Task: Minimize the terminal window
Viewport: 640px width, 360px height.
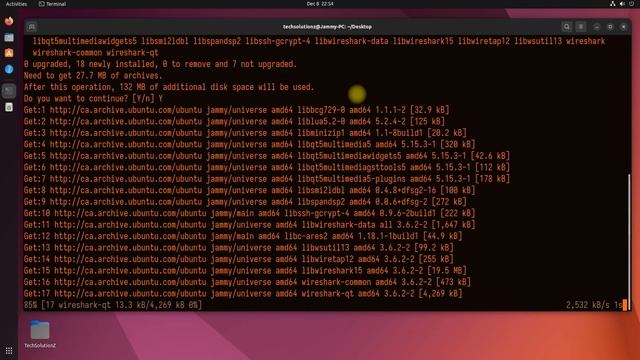Action: pyautogui.click(x=597, y=27)
